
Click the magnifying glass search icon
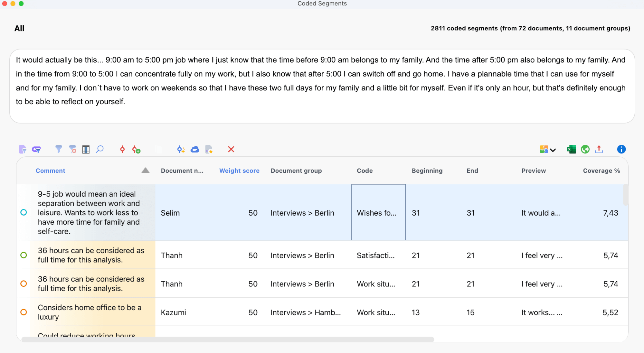click(100, 149)
